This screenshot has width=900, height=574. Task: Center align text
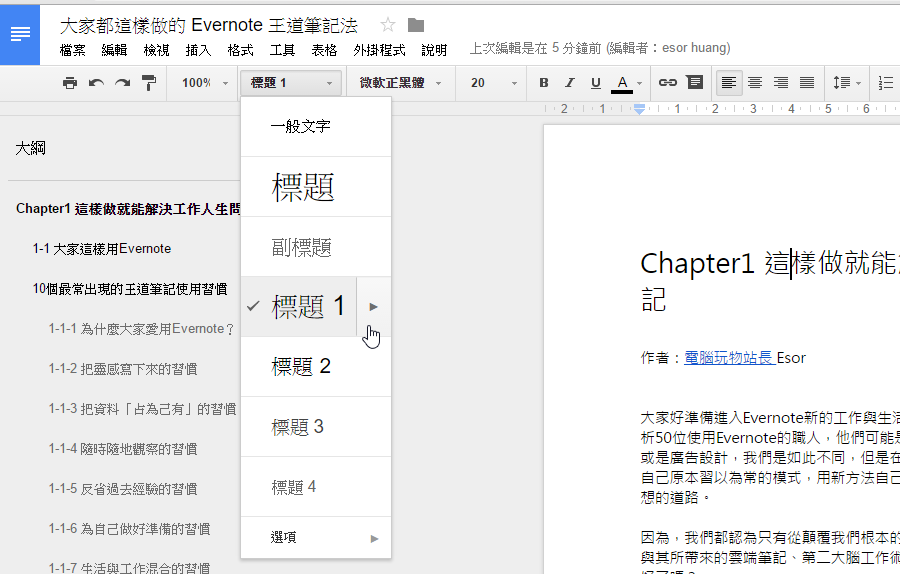click(755, 83)
